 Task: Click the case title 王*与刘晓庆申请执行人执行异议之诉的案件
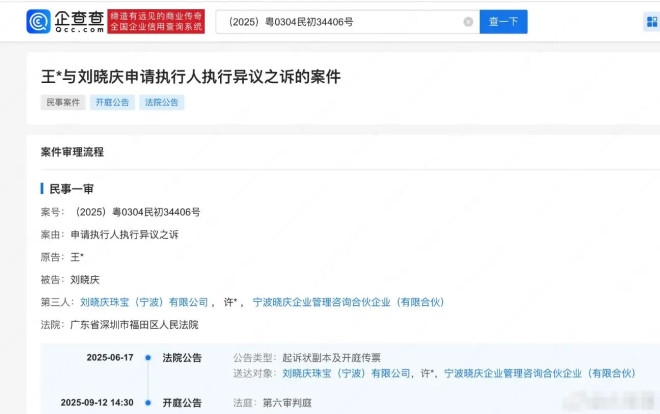[190, 76]
